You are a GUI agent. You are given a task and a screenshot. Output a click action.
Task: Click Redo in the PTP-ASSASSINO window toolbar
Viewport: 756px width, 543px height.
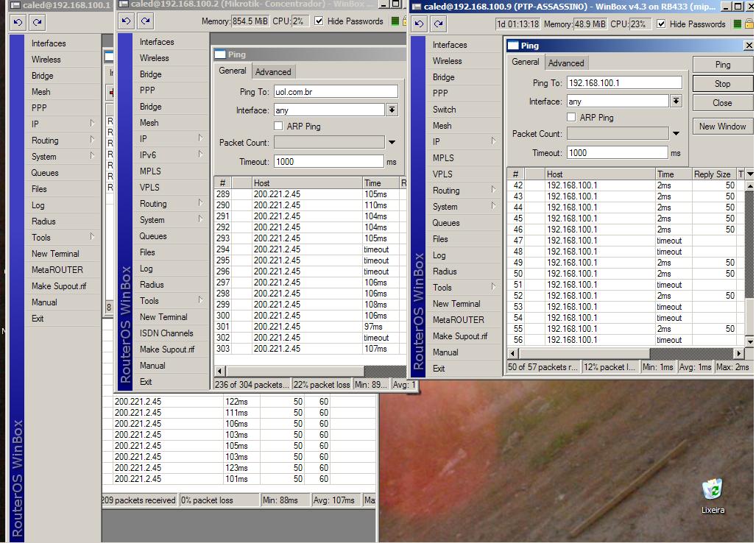(x=438, y=24)
